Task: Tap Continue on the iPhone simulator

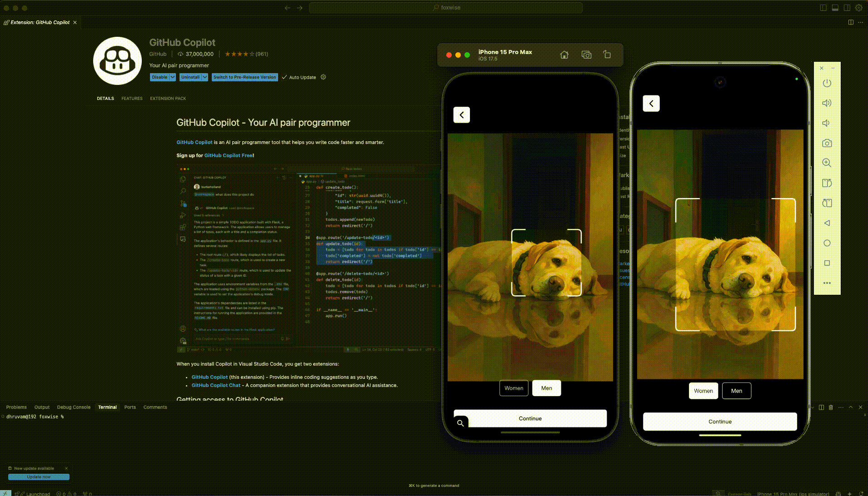Action: click(530, 419)
